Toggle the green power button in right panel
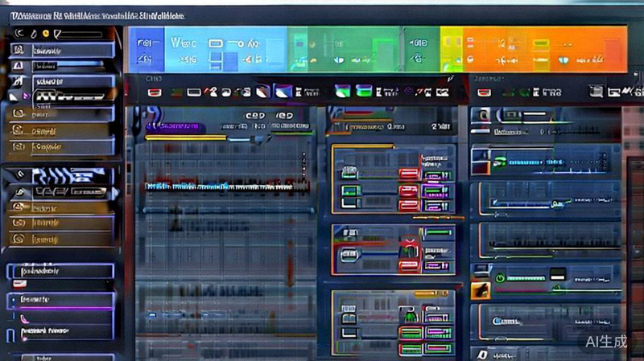The width and height of the screenshot is (644, 361). (499, 277)
